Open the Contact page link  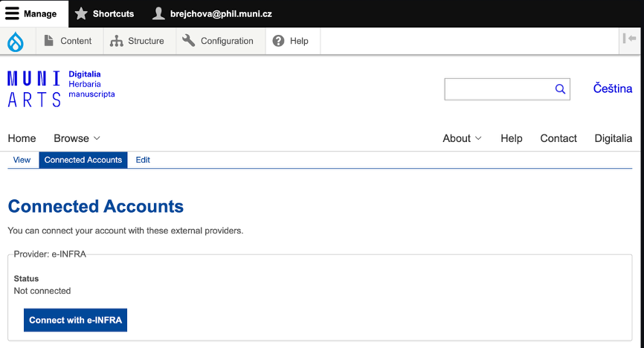point(558,138)
